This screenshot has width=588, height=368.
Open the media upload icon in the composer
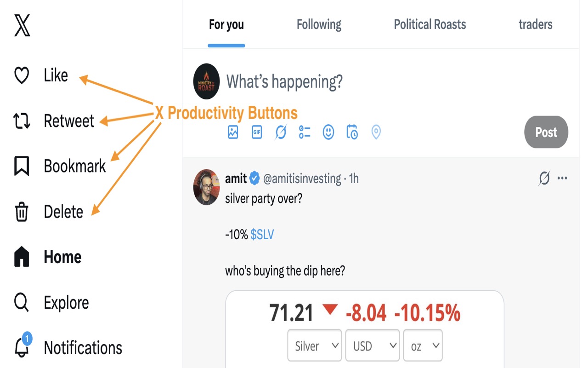click(233, 132)
